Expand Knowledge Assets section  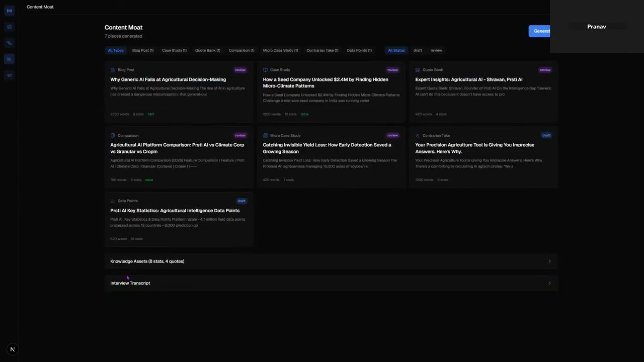coord(331,261)
